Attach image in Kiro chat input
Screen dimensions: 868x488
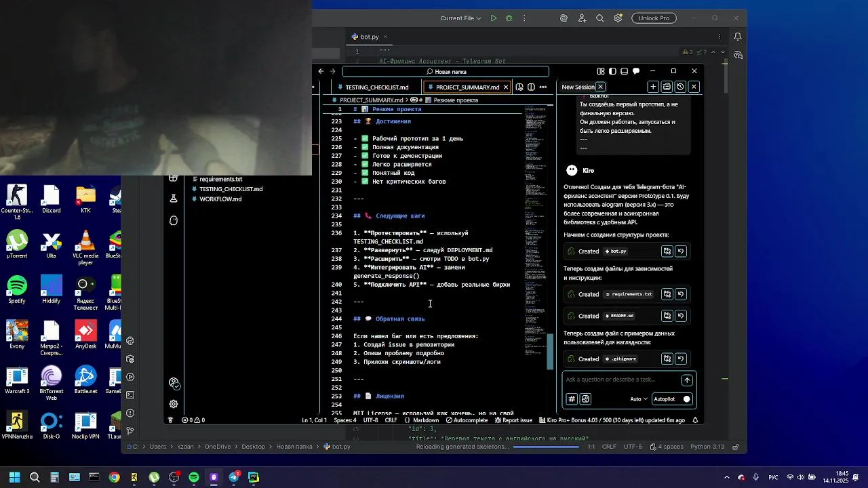coord(586,399)
